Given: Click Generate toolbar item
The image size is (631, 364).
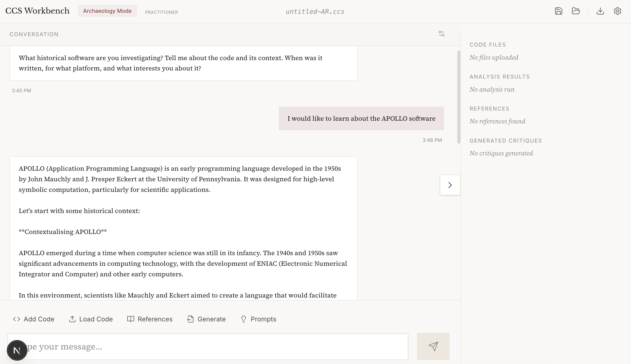Looking at the screenshot, I should tap(206, 319).
